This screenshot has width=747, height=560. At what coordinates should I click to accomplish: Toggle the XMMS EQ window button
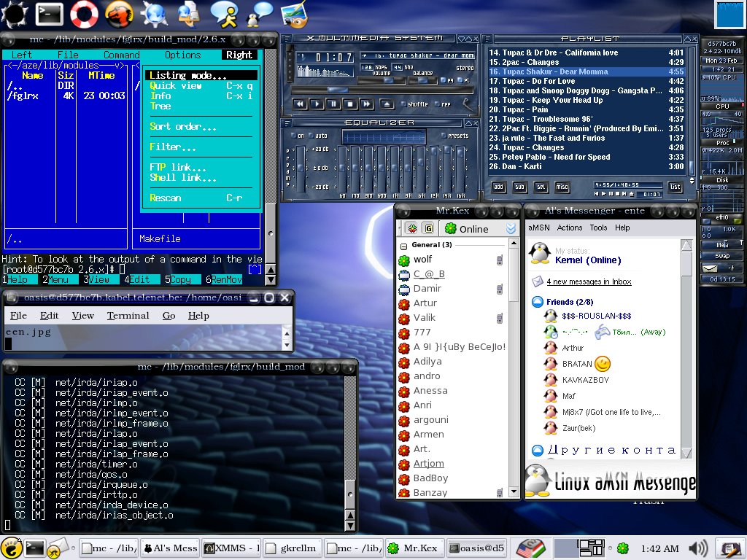coord(447,80)
